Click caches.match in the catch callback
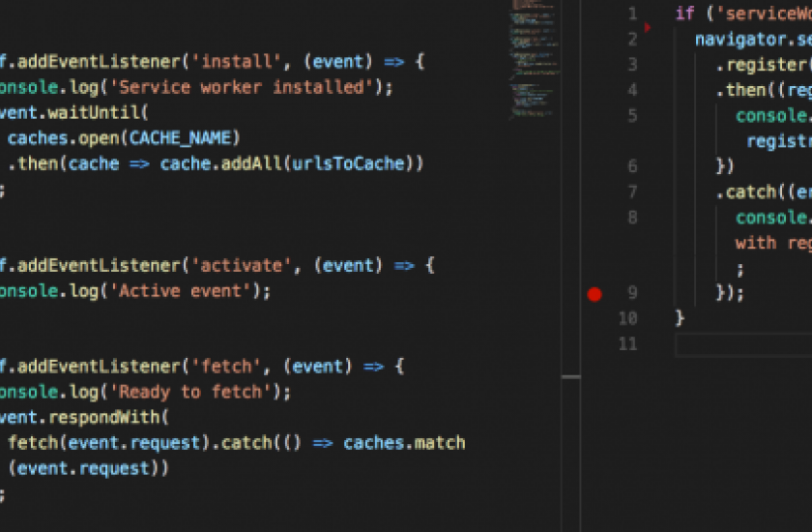Viewport: 812px width, 532px height. coord(404,443)
